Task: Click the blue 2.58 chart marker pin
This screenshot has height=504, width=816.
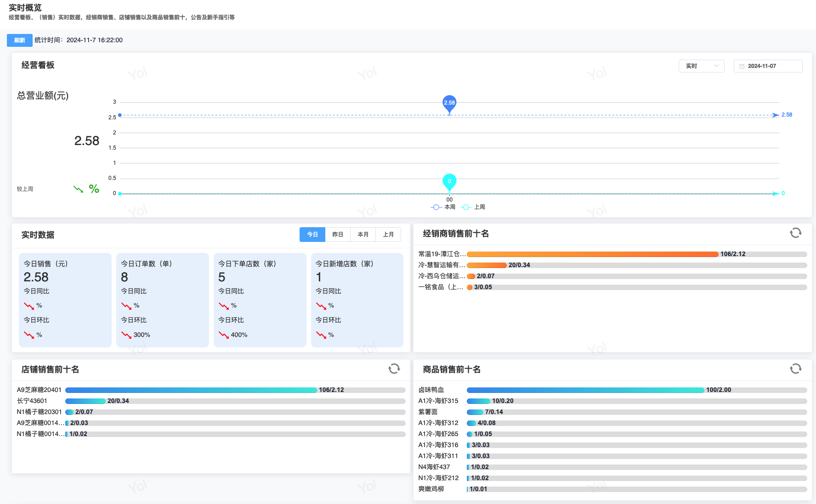Action: click(x=449, y=103)
